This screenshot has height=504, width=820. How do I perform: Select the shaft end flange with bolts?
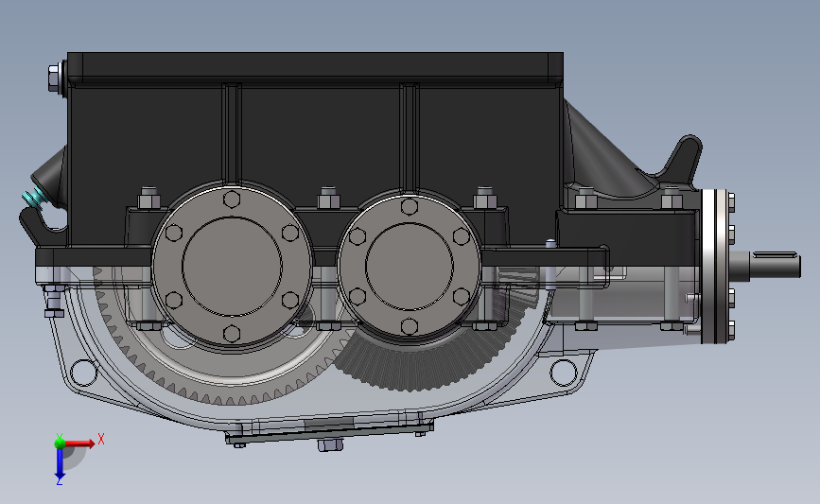[x=717, y=267]
